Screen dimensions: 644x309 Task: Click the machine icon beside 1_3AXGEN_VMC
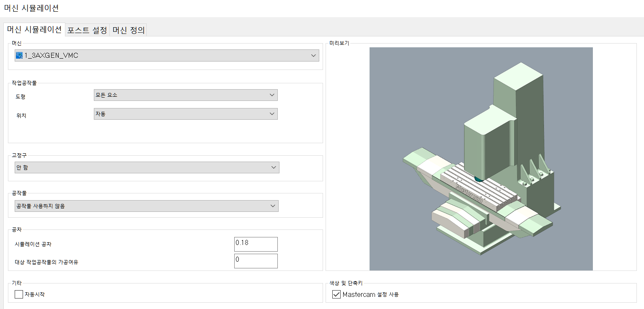tap(19, 55)
